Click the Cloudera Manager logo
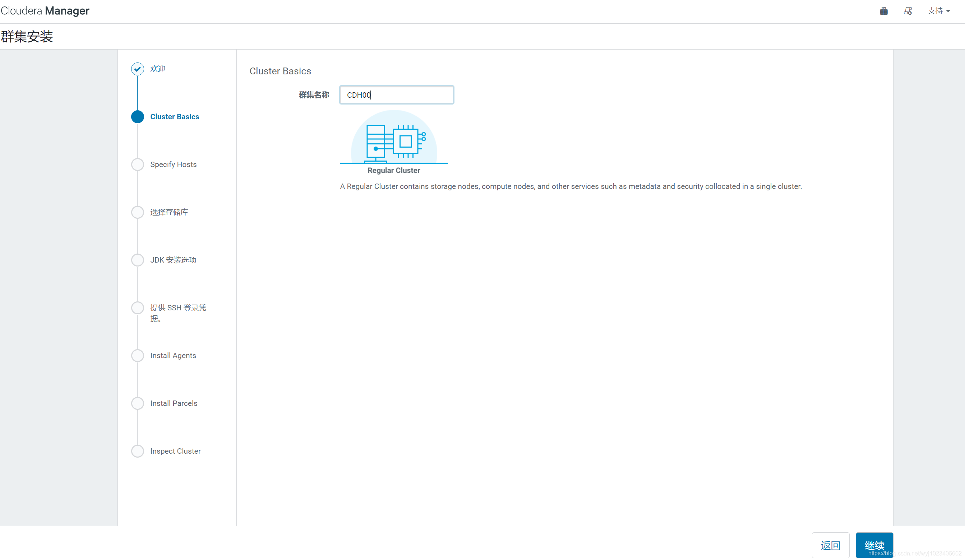The width and height of the screenshot is (965, 560). (45, 11)
